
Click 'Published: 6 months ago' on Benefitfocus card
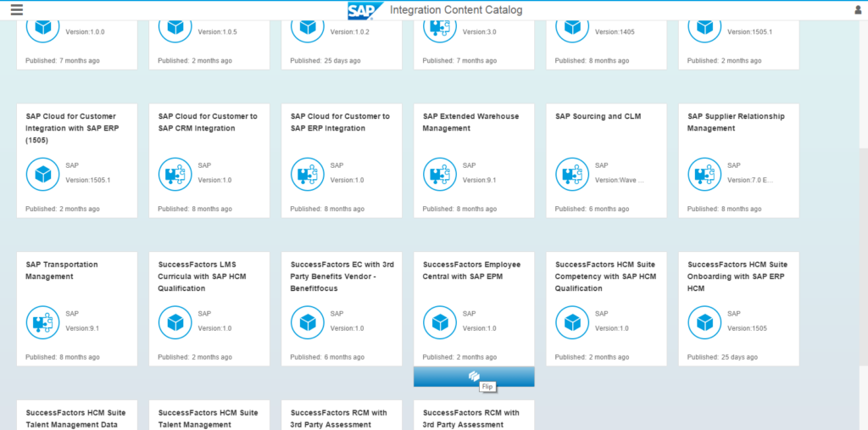(327, 357)
